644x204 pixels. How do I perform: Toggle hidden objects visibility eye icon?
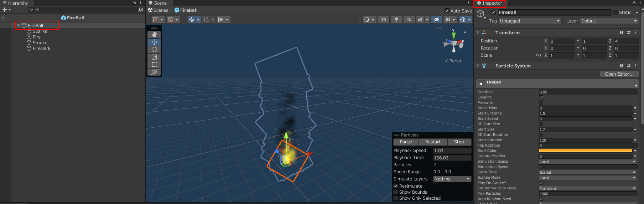(436, 20)
